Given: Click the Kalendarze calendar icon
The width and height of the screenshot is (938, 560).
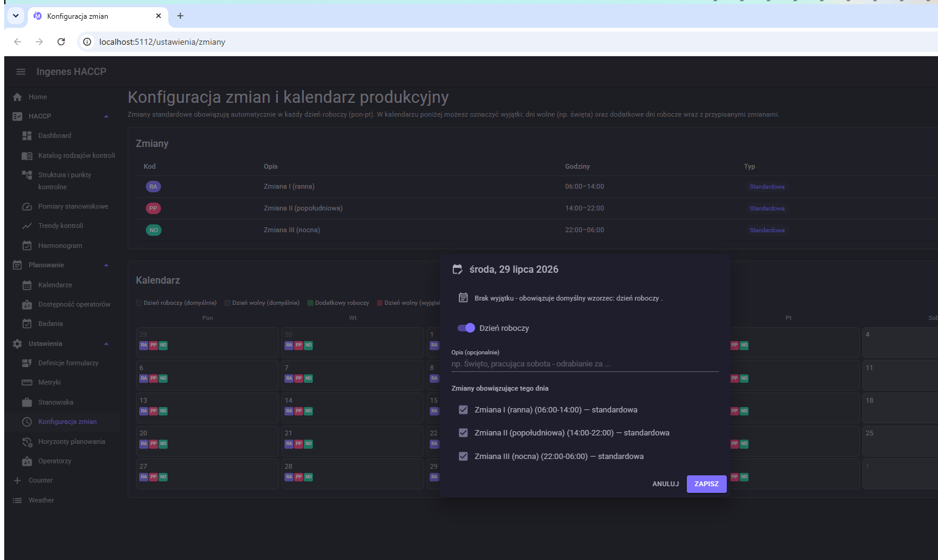Looking at the screenshot, I should tap(27, 285).
